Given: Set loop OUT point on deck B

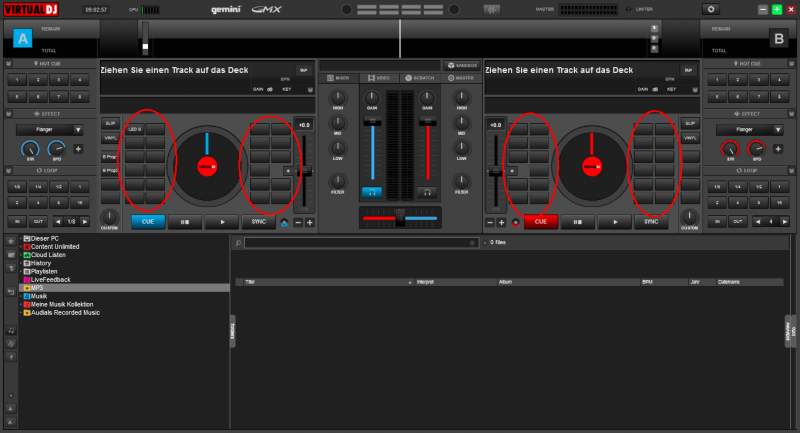Looking at the screenshot, I should [x=738, y=222].
